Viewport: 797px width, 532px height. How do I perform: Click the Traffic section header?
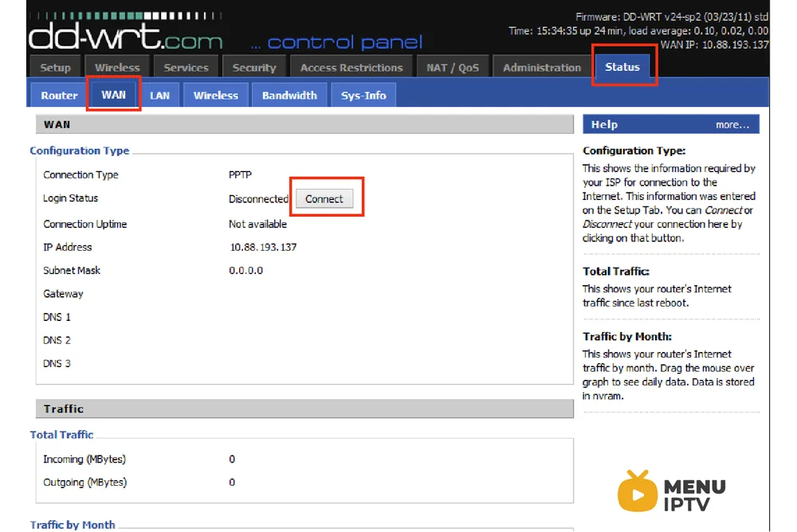304,409
